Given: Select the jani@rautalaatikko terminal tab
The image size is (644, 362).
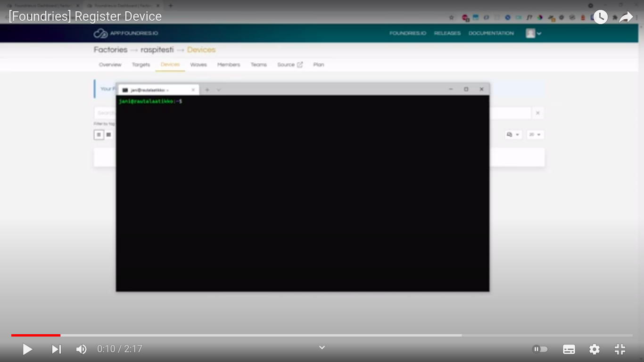Looking at the screenshot, I should [157, 90].
